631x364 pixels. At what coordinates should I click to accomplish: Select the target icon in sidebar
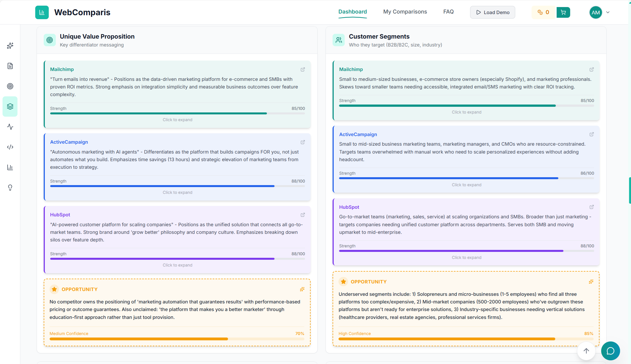10,86
